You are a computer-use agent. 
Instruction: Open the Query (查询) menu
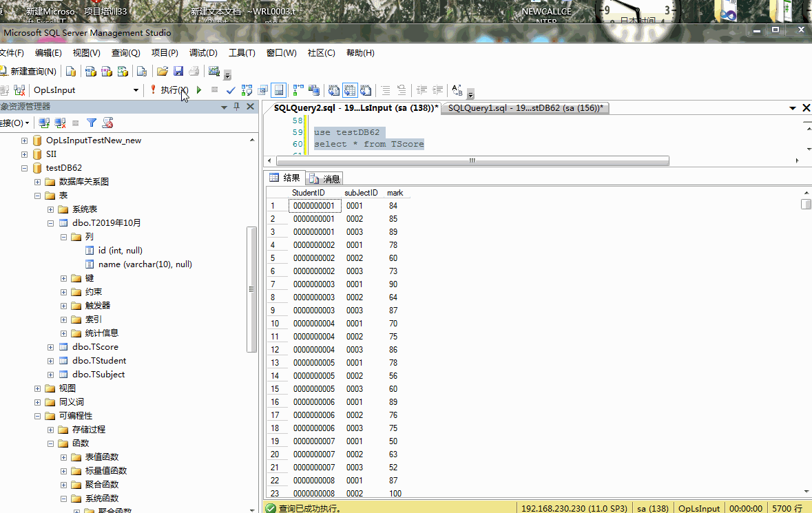pos(126,53)
